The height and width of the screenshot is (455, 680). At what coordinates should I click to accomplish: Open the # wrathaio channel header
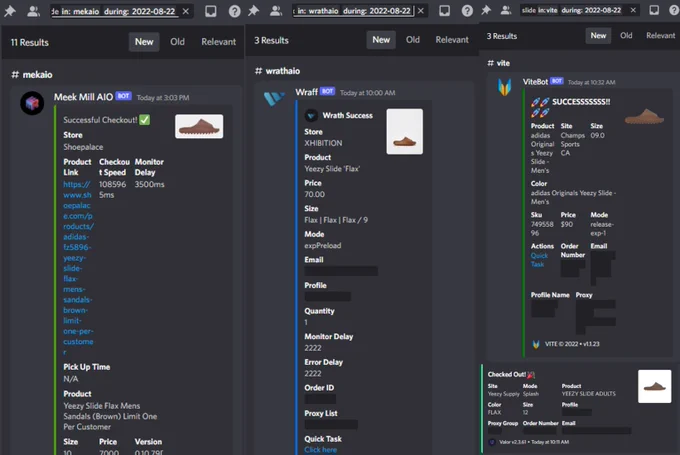(278, 71)
